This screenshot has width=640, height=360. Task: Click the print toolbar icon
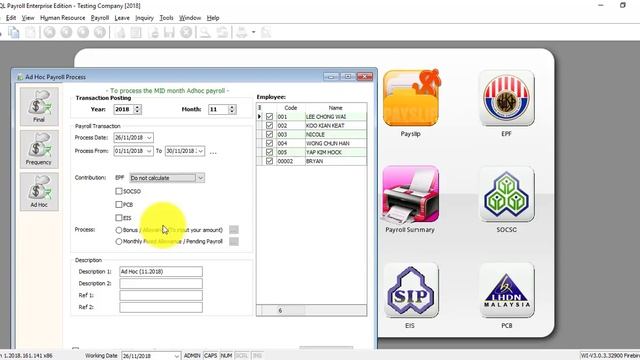pos(242,32)
